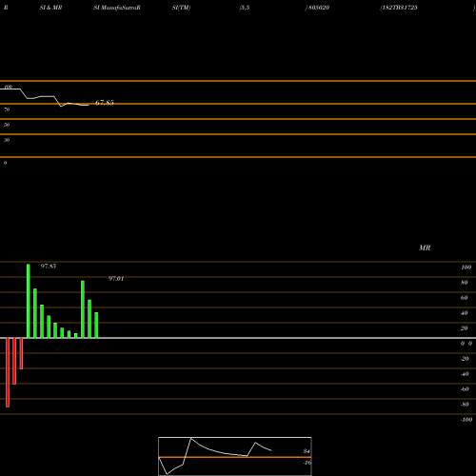Click the MR axis label -80
This screenshot has width=476, height=476.
point(465,405)
